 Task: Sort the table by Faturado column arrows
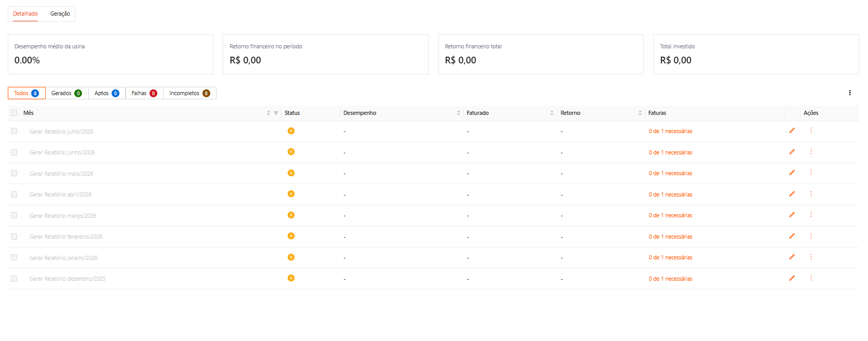pos(552,113)
